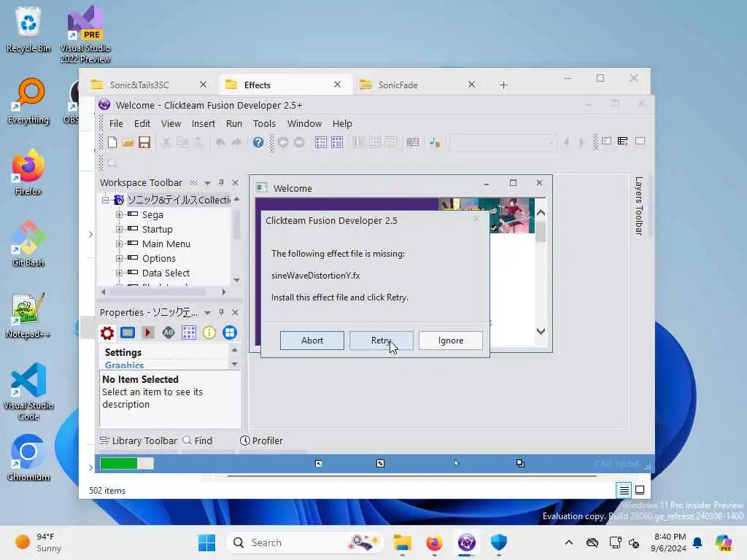Open the Tools menu
Image resolution: width=747 pixels, height=560 pixels.
264,123
